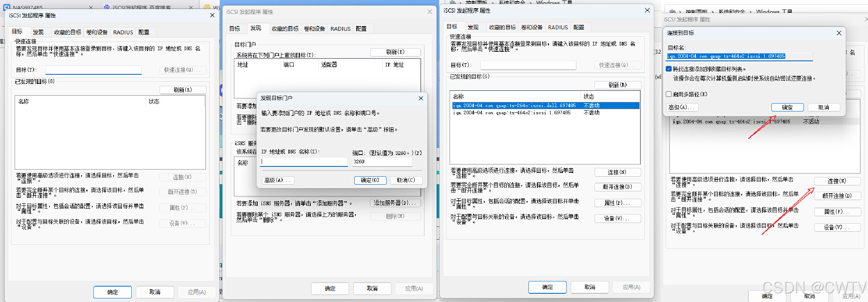Screen dimensions: 868x302
Task: Click 设备(V) in the window listing two targets
Action: click(617, 219)
